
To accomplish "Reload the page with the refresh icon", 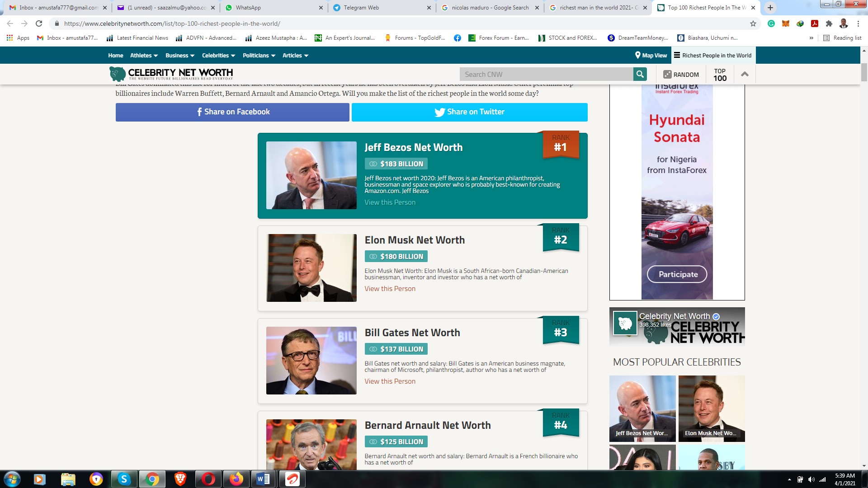I will coord(39,23).
